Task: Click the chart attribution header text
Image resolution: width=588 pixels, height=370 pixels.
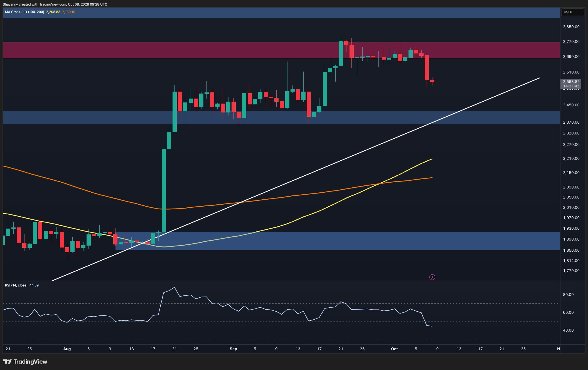Action: (55, 4)
